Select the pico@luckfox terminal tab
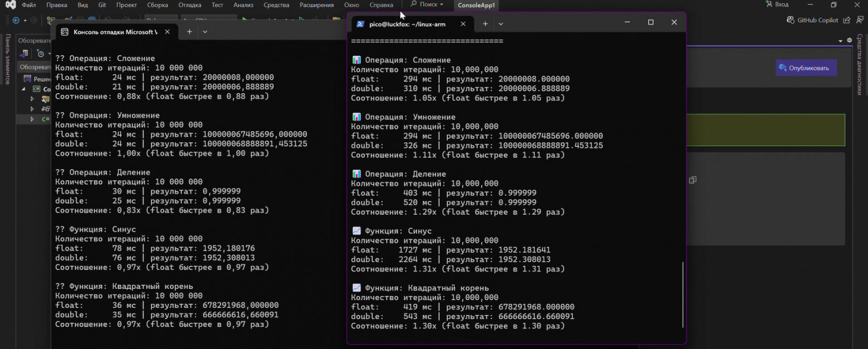Screen dimensions: 868x349 click(407, 24)
